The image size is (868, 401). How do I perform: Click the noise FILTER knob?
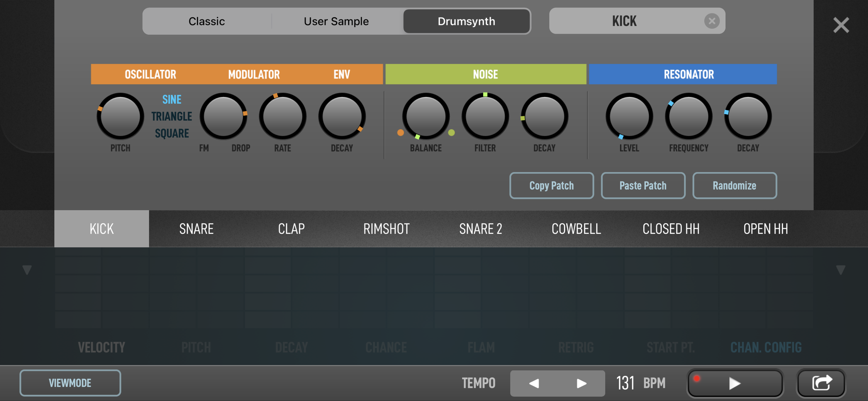point(485,116)
